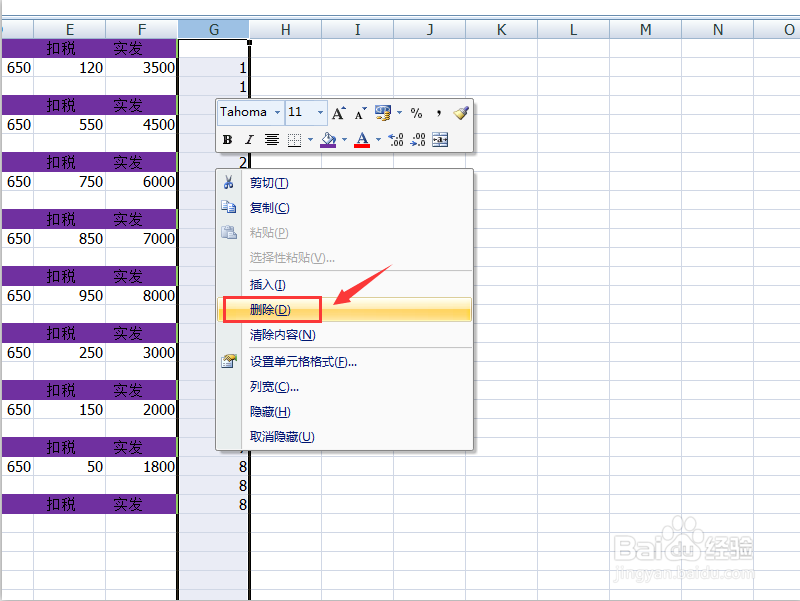Select column E header
This screenshot has width=800, height=601.
click(70, 30)
